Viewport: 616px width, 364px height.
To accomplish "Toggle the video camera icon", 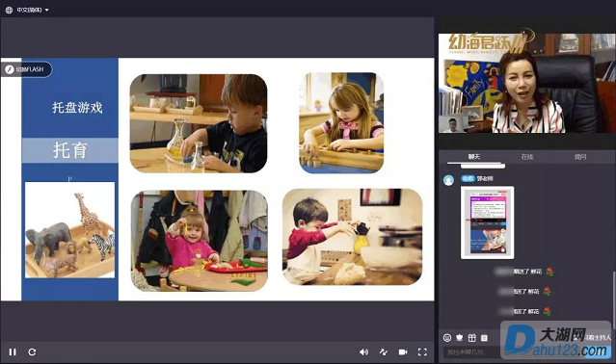I will [403, 351].
